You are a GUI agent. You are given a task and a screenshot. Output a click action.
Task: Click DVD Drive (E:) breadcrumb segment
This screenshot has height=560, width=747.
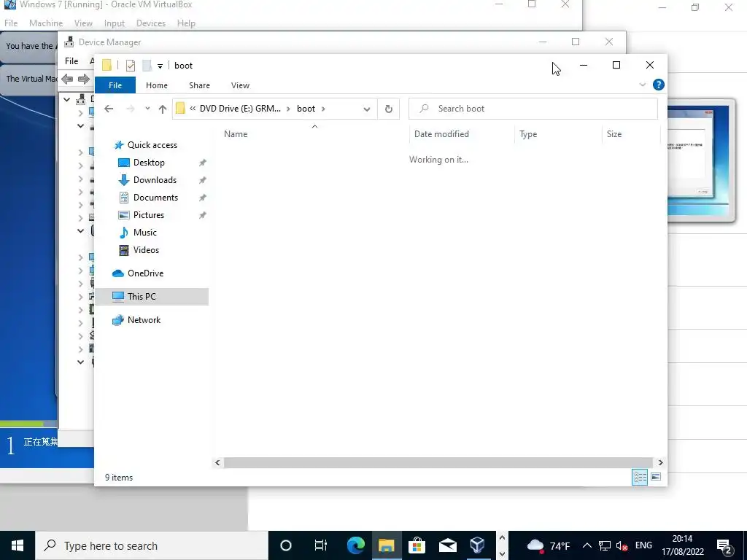coord(240,109)
